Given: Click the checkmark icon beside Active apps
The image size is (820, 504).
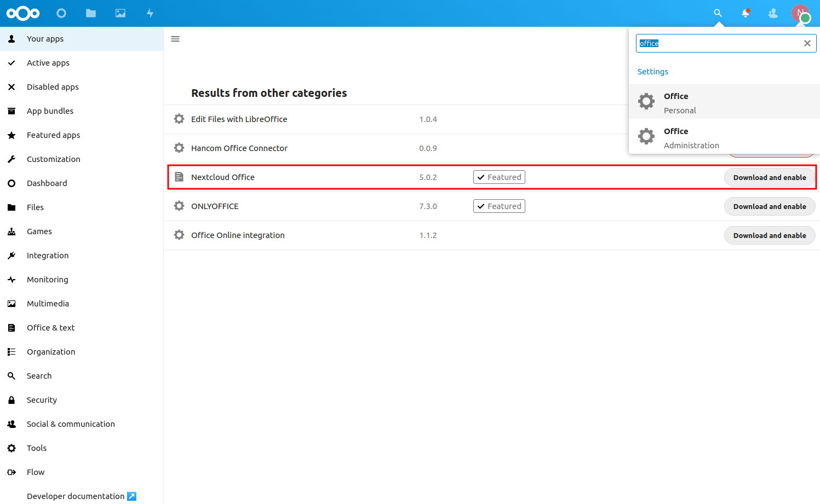Looking at the screenshot, I should (12, 63).
